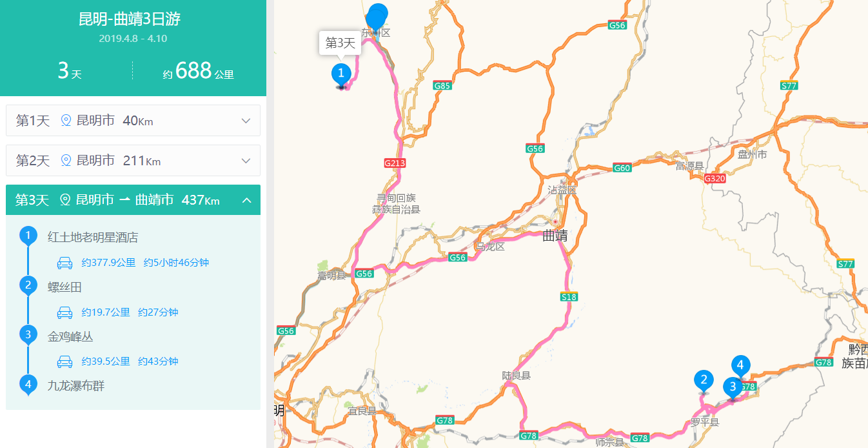Click the 第3天 tooltip on map
The height and width of the screenshot is (448, 868).
click(340, 43)
